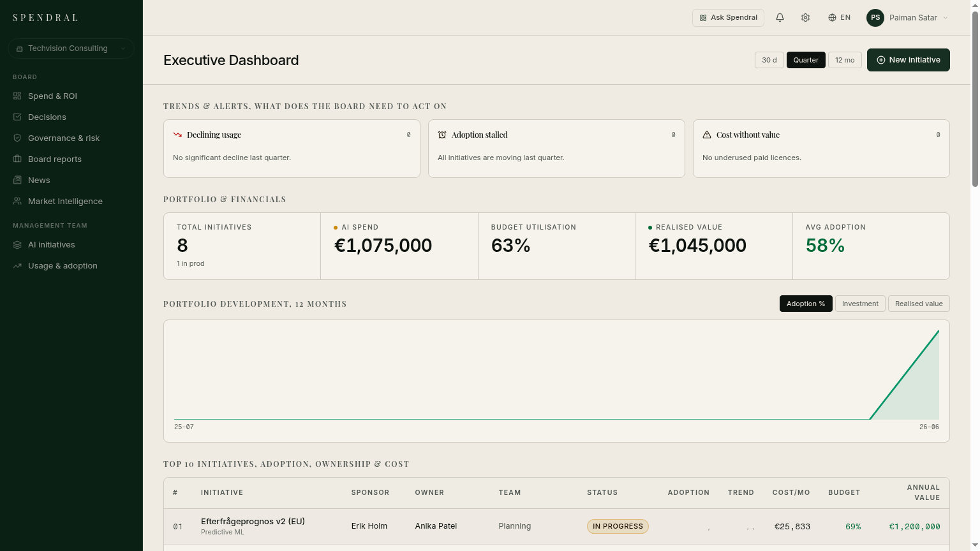Open the notifications bell icon

pyautogui.click(x=780, y=18)
